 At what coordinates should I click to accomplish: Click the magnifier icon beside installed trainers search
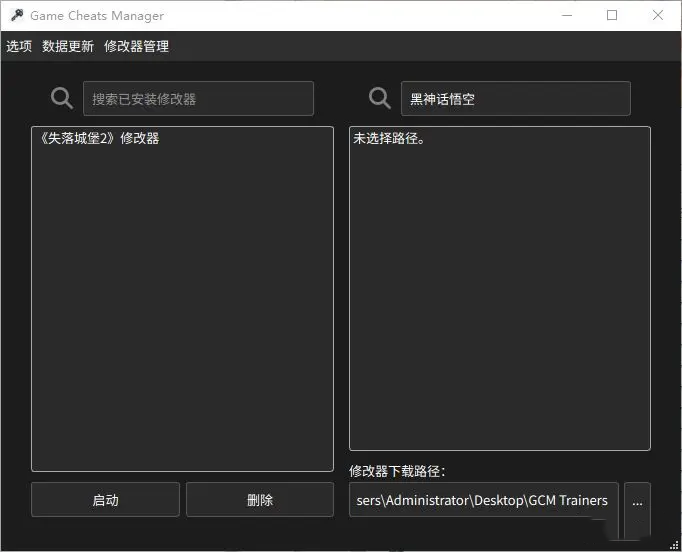[x=62, y=98]
